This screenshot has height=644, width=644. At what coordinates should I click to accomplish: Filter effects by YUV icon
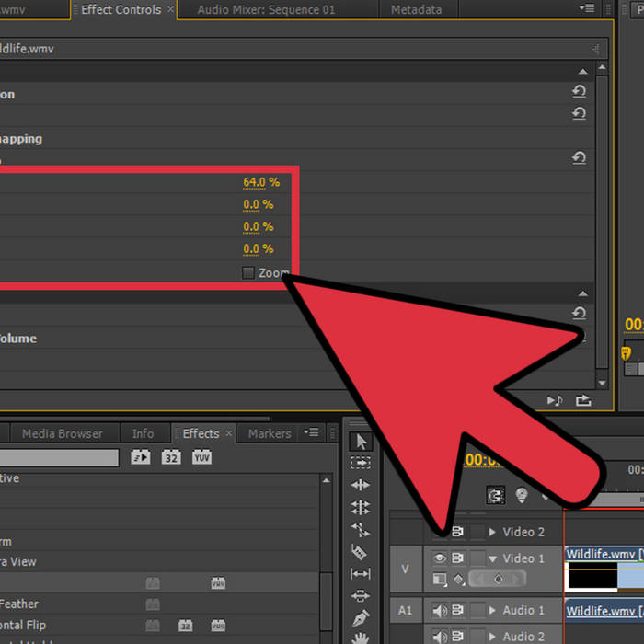201,457
